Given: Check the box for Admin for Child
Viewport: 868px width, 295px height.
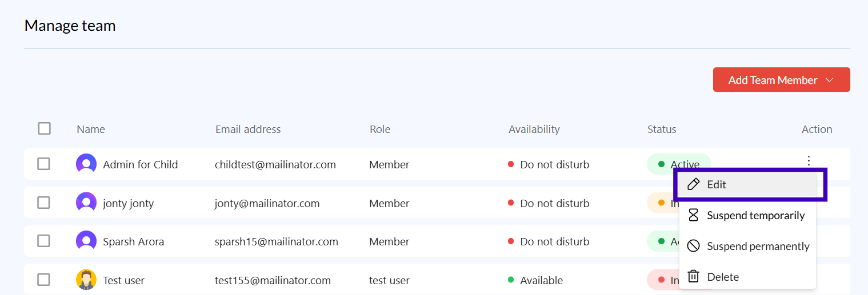Looking at the screenshot, I should coord(44,164).
